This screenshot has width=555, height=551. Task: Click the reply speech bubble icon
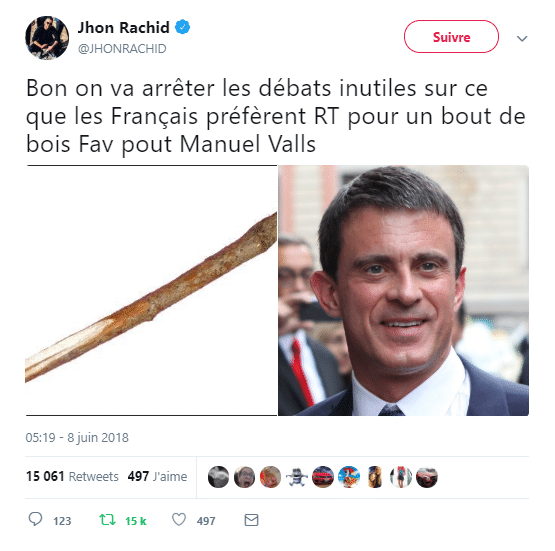point(35,519)
